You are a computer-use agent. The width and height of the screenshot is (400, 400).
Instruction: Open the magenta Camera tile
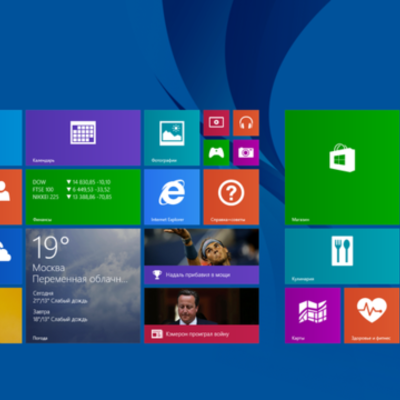(x=246, y=153)
